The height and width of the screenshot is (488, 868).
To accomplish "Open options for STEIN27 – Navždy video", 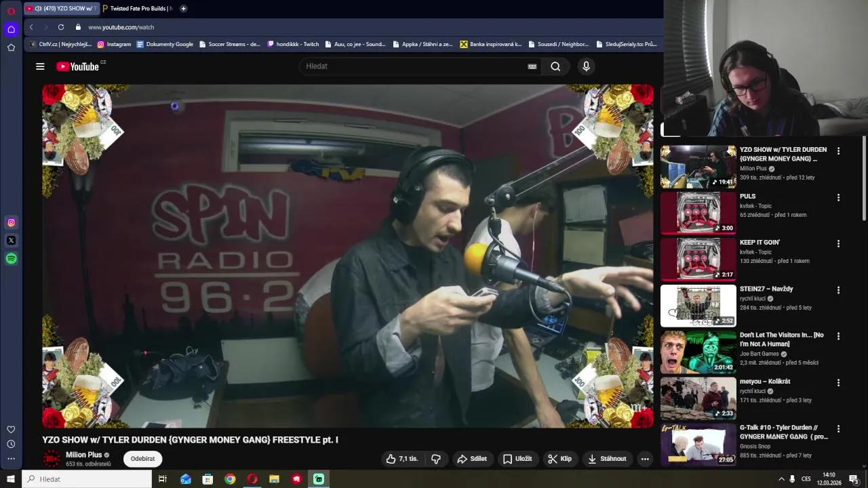I will pyautogui.click(x=838, y=290).
